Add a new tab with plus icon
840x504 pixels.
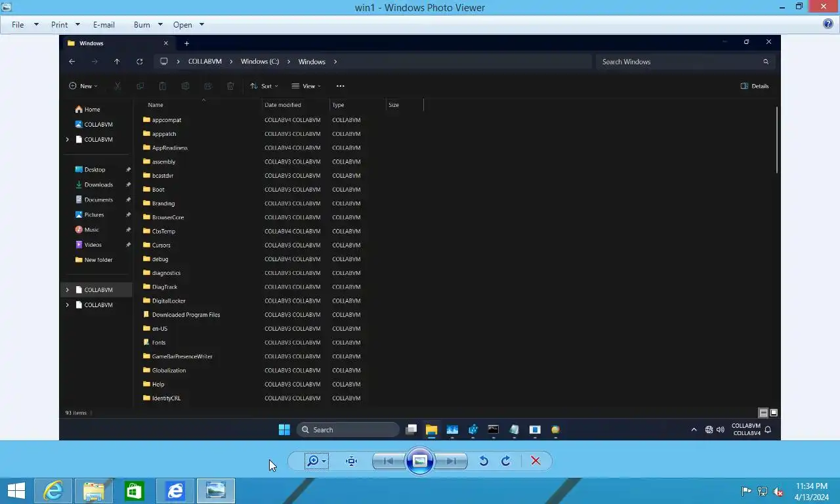click(186, 43)
